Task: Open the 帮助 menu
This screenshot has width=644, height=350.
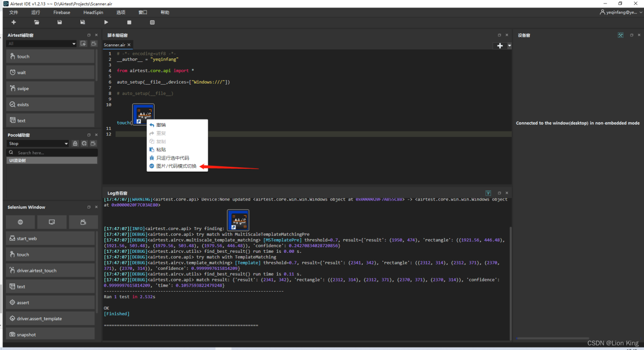Action: (x=165, y=12)
